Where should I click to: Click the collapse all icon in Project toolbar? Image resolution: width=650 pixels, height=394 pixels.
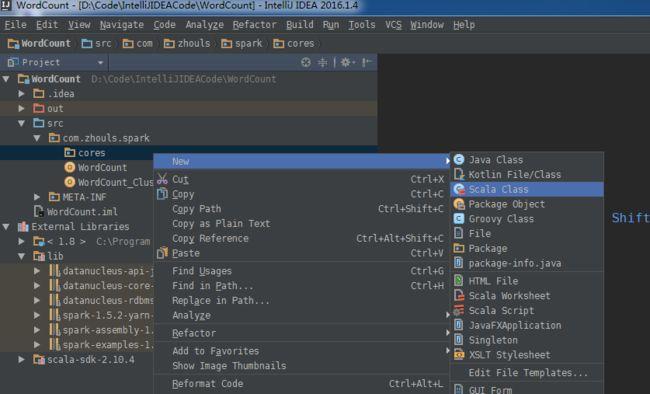[322, 62]
